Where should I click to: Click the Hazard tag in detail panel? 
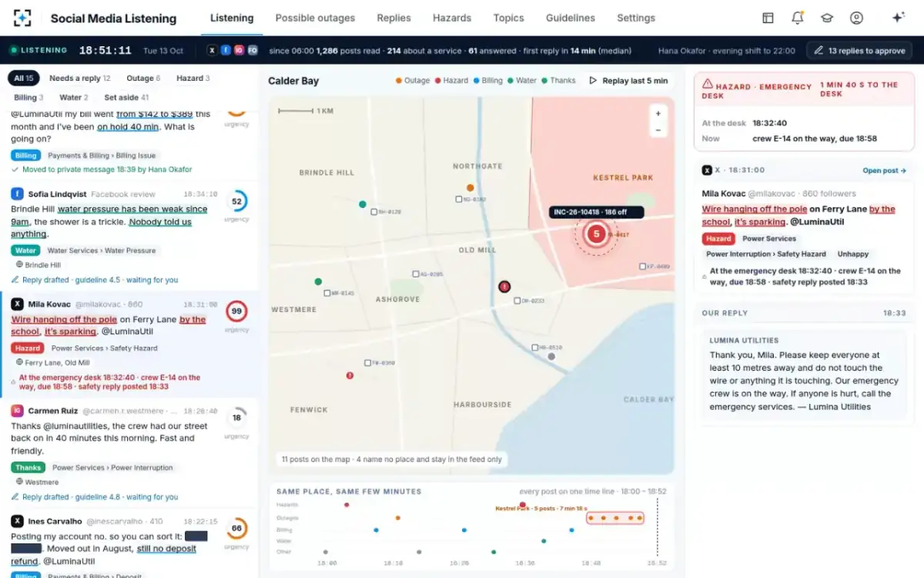click(718, 239)
